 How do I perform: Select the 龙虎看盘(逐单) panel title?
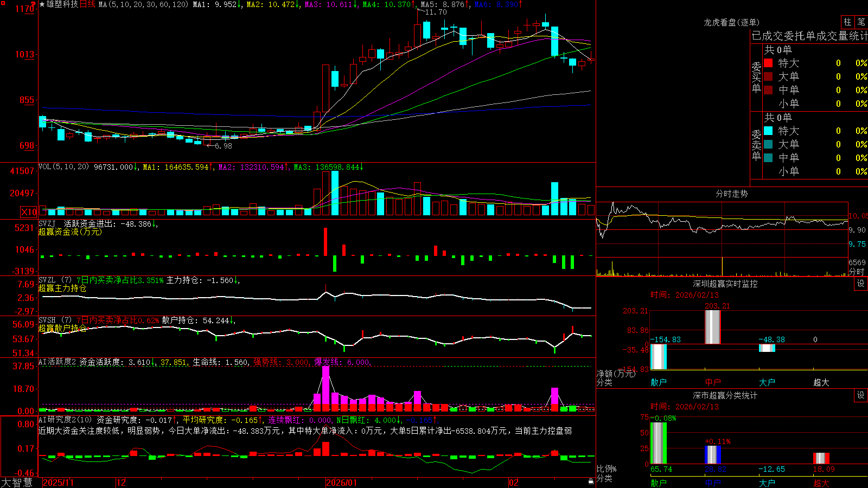732,22
